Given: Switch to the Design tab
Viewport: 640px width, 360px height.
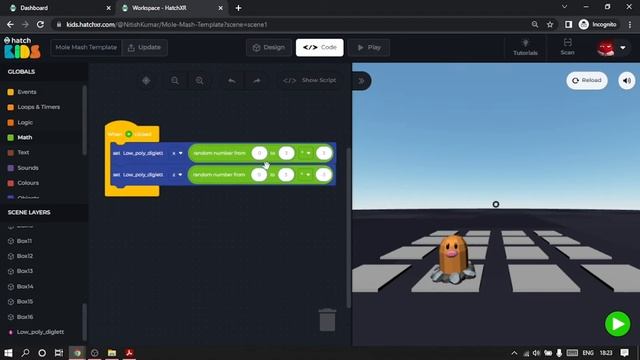Looking at the screenshot, I should pyautogui.click(x=269, y=47).
